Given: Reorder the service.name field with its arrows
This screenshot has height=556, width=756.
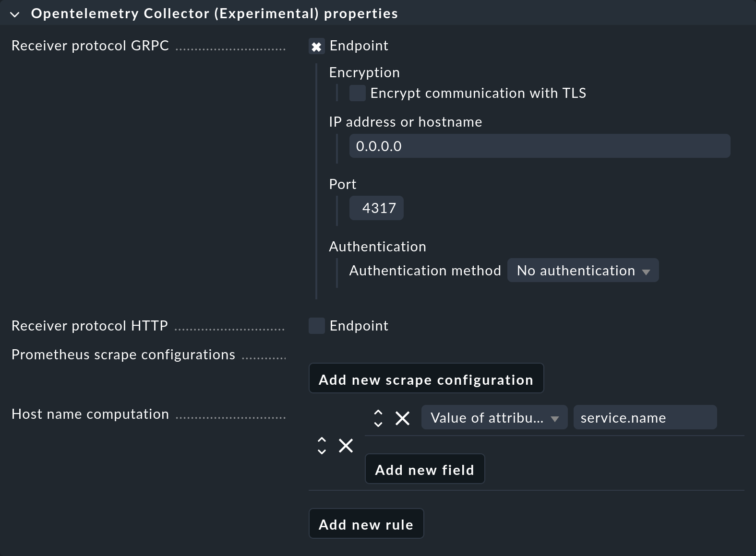Looking at the screenshot, I should click(x=378, y=418).
